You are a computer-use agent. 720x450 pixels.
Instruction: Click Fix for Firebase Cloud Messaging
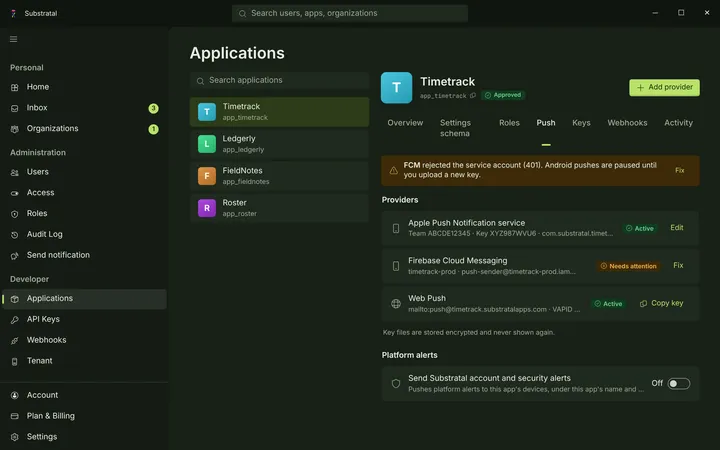point(678,265)
